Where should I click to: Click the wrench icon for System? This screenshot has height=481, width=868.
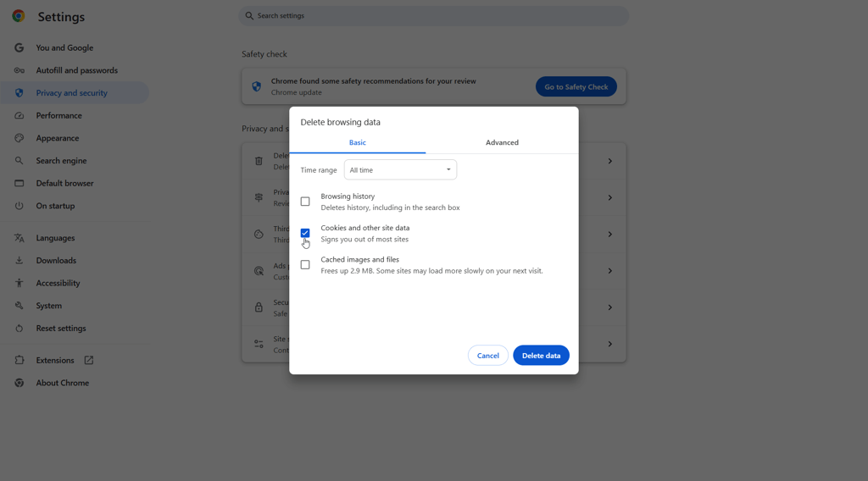click(19, 306)
